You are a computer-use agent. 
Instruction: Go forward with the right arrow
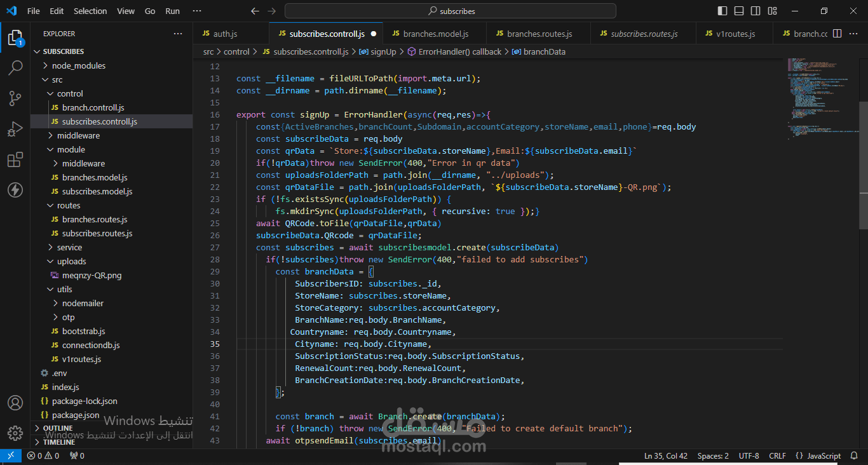click(271, 11)
